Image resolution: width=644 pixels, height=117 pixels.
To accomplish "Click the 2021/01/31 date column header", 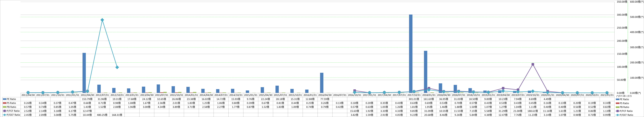I will pos(607,95).
